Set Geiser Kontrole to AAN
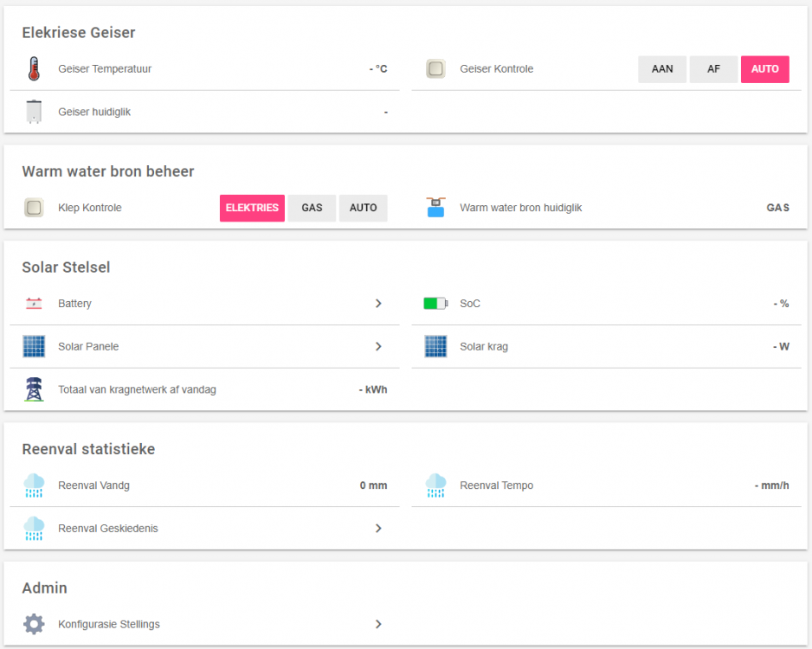Screen dimensions: 812x649 tap(662, 69)
